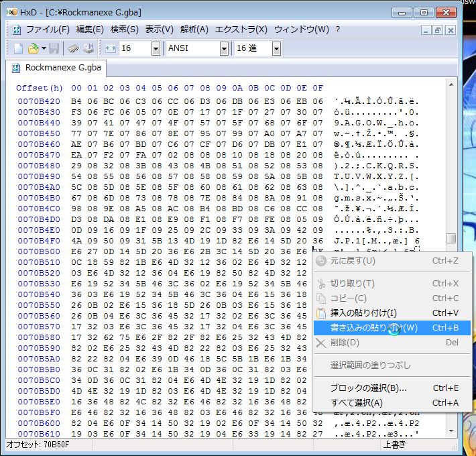Click 元に戻す(U) in context menu
This screenshot has height=456, width=476.
(392, 261)
